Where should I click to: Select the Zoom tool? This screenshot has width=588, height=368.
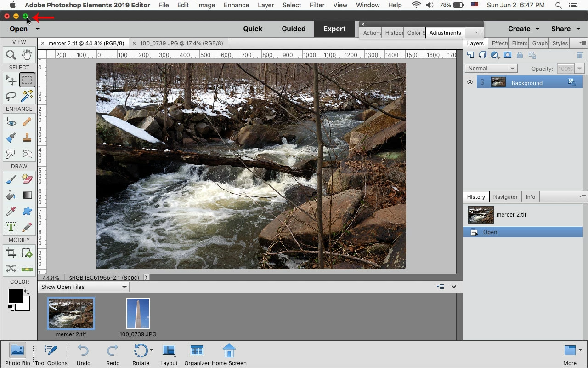click(11, 55)
